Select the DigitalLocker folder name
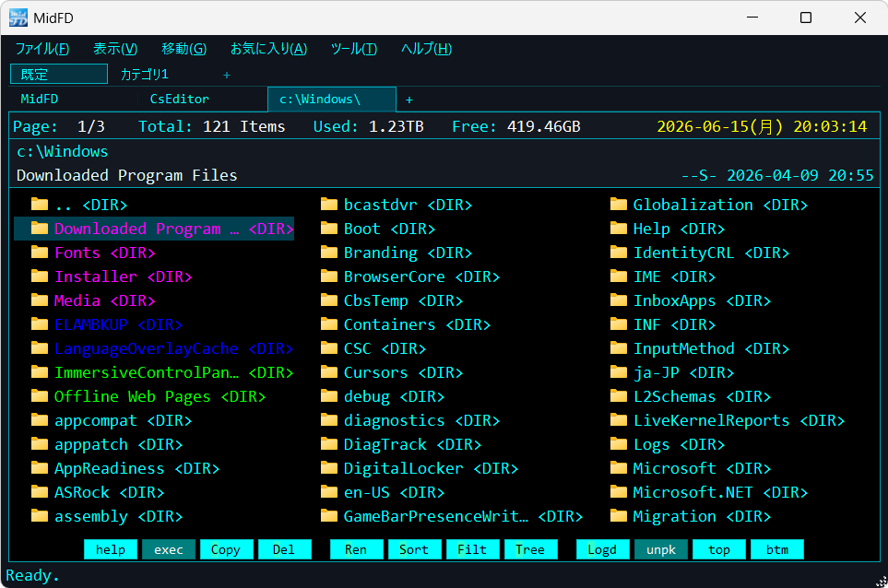 [403, 468]
